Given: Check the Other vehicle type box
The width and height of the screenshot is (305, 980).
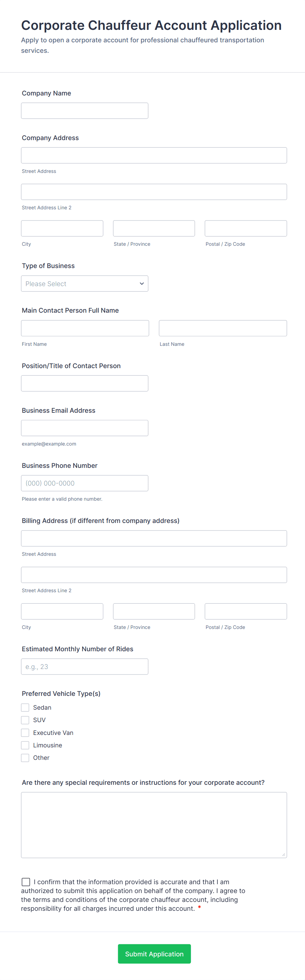Looking at the screenshot, I should pos(25,758).
